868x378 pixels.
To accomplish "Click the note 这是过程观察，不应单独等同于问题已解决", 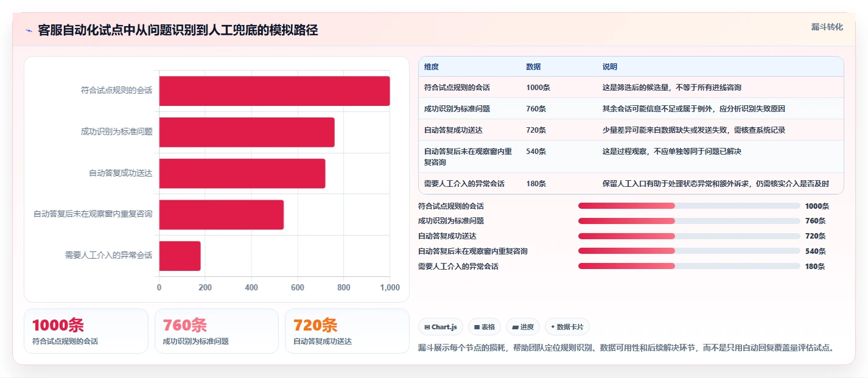I will pos(672,152).
